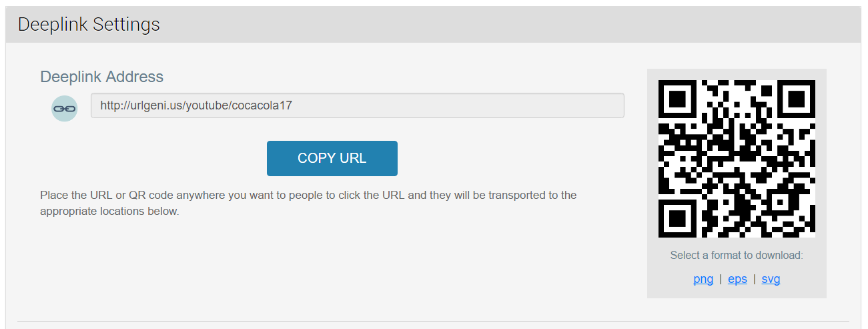Click the 'appropriate locations below' text line
Image resolution: width=868 pixels, height=329 pixels.
109,212
